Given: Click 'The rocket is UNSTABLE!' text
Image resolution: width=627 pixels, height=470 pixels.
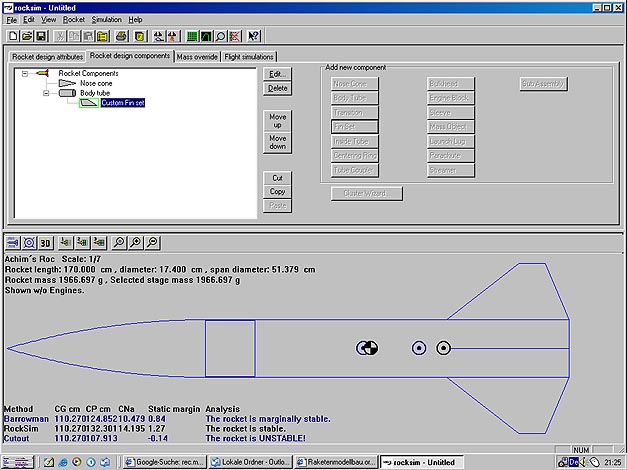Looking at the screenshot, I should (255, 438).
